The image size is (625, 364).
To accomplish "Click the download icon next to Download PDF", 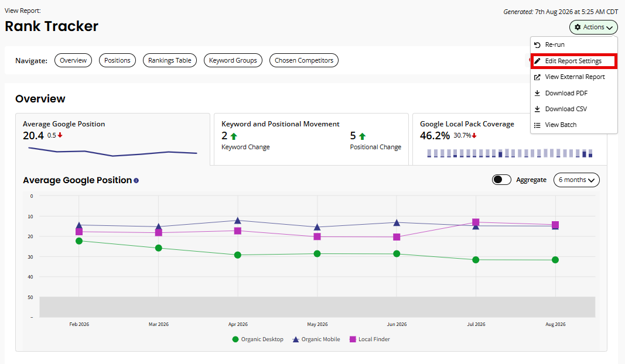I will (537, 93).
